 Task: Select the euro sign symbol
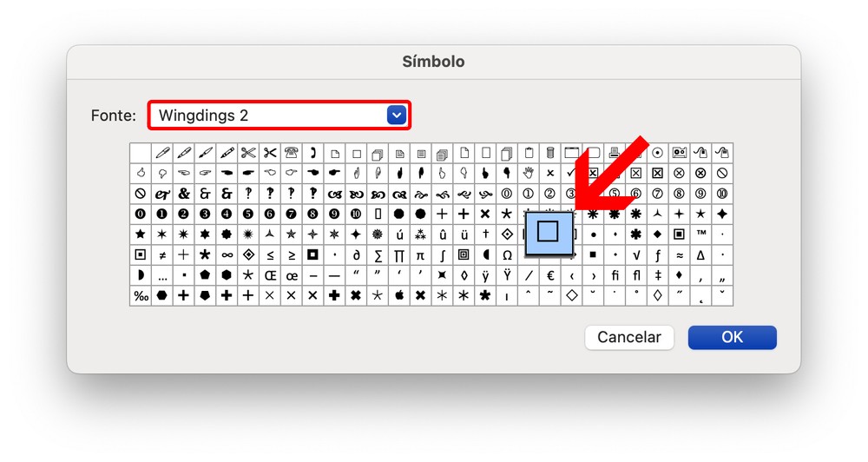(549, 275)
